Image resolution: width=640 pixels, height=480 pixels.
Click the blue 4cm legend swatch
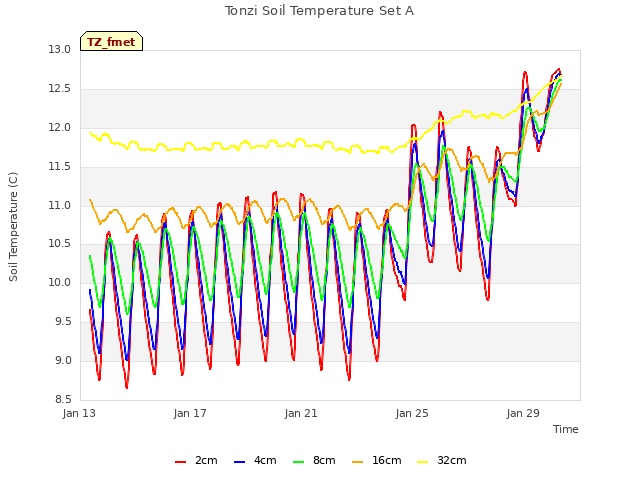coord(240,462)
